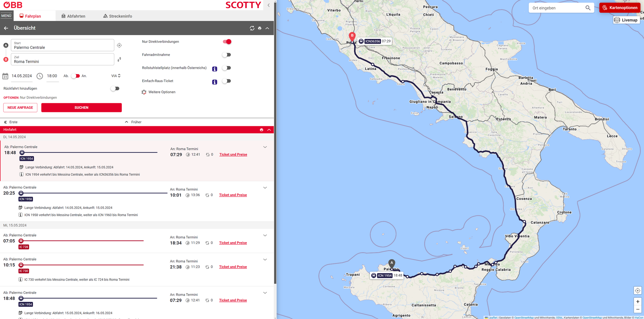Expand details of the 10:15 IC 730 connection
Image resolution: width=644 pixels, height=319 pixels.
265,259
